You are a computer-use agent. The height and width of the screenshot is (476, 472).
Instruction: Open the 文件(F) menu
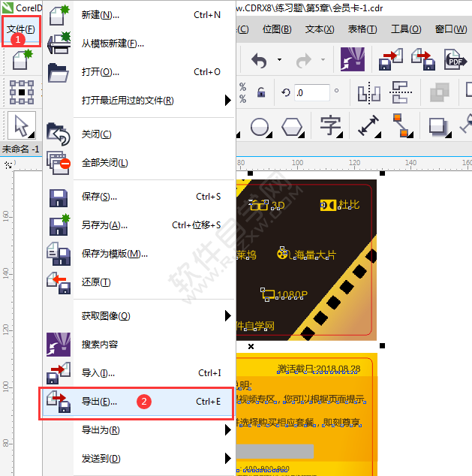(20, 29)
